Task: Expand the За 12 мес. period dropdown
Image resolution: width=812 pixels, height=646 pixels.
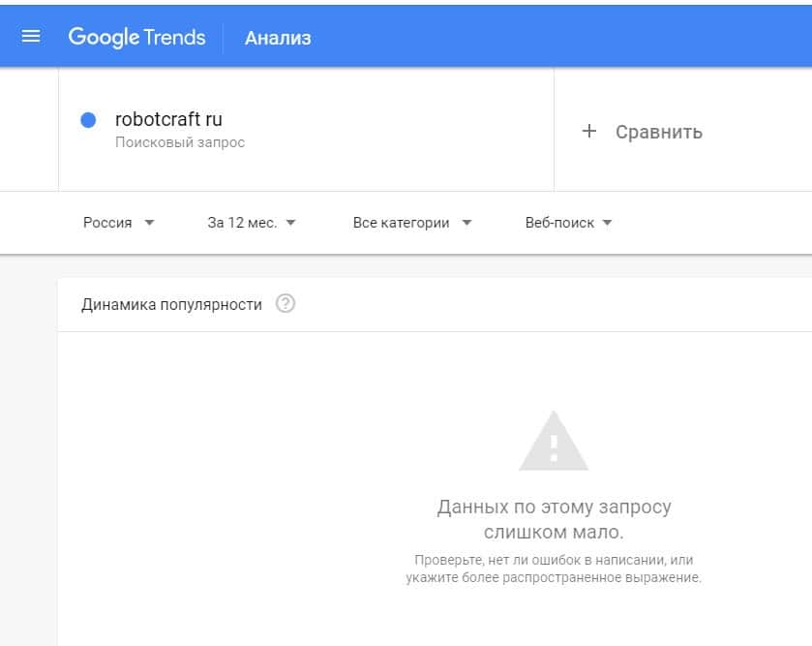Action: (252, 223)
